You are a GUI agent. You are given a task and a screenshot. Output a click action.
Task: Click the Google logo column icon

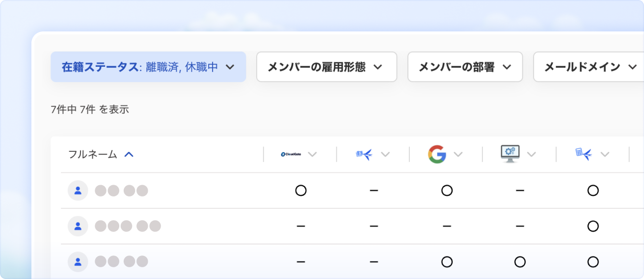[437, 154]
